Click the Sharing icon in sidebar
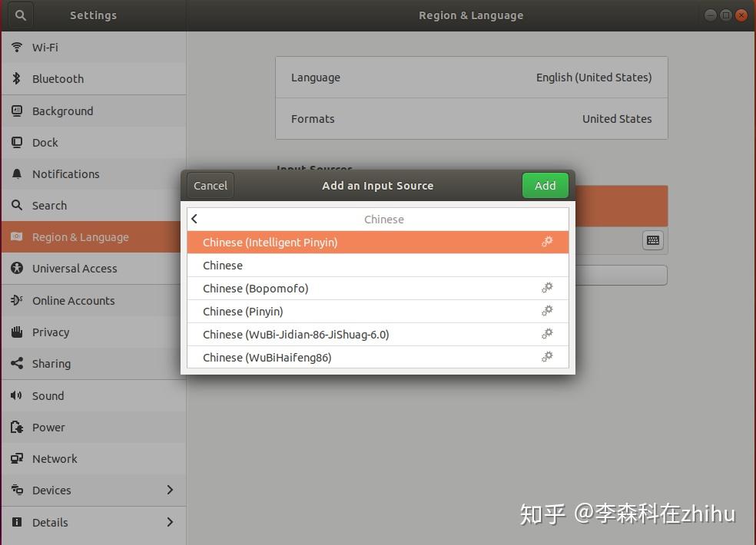Screen dimensions: 756x545 pos(17,363)
